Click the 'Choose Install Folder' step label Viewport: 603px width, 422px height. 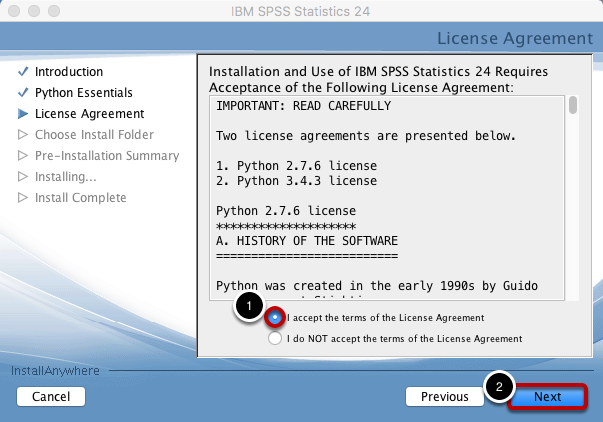click(x=94, y=135)
